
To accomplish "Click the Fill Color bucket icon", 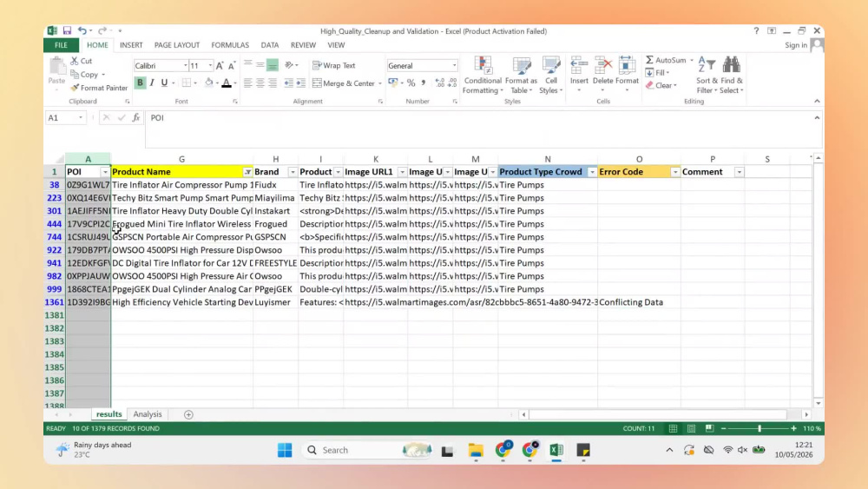I will [x=208, y=83].
